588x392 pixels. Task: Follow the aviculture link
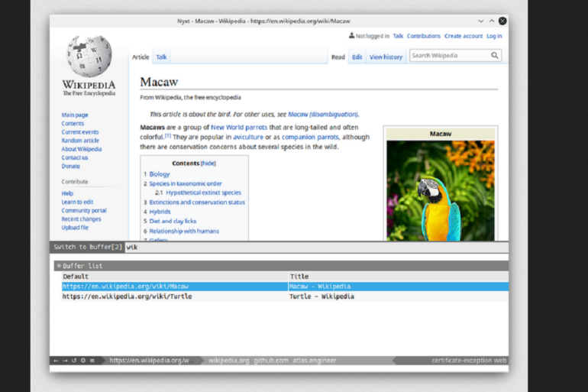pos(248,138)
